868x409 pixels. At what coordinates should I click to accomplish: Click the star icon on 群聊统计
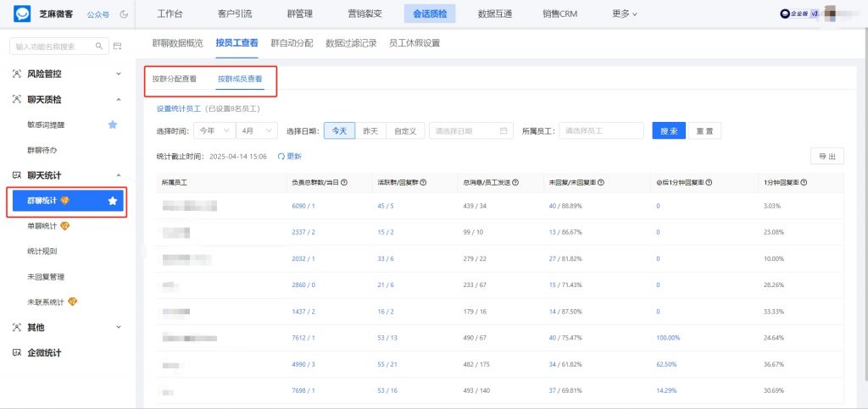click(x=113, y=201)
